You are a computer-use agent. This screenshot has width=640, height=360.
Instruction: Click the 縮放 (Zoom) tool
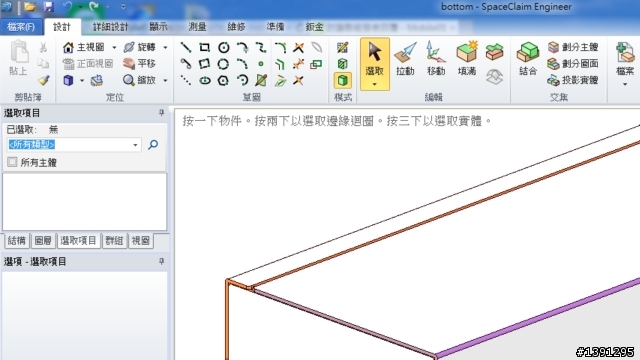point(140,80)
